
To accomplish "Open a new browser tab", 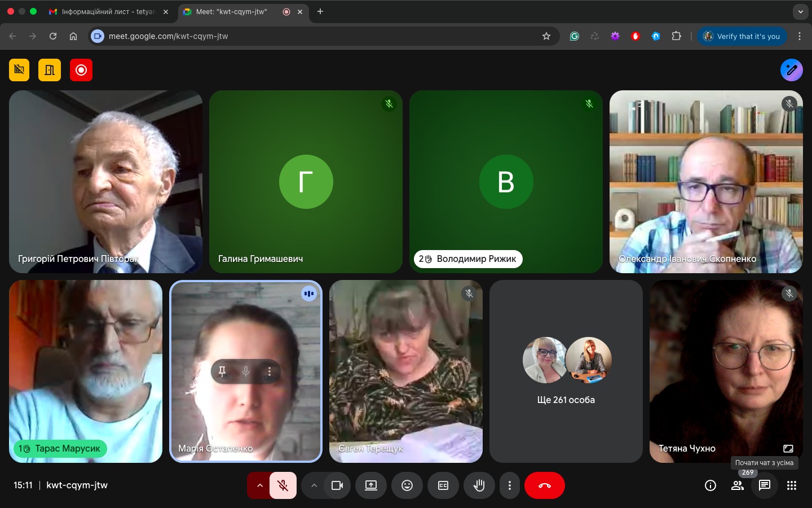I will coord(320,11).
